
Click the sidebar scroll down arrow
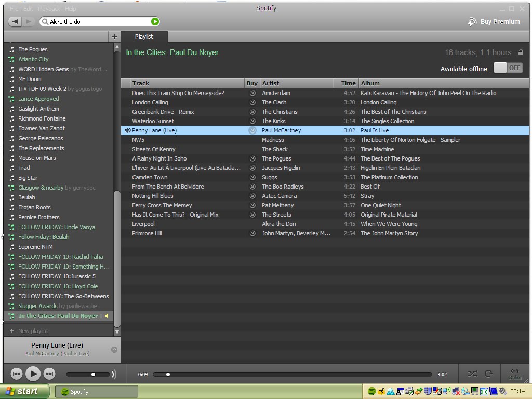tap(117, 332)
